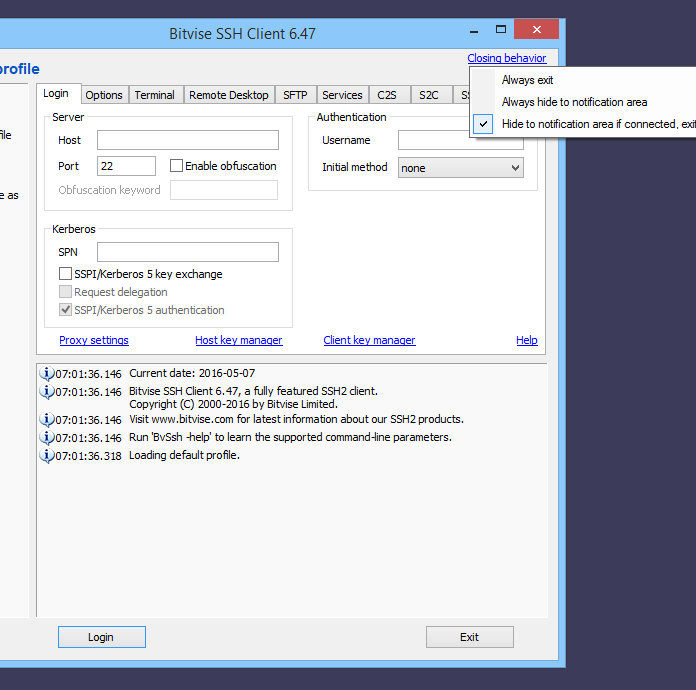Click the info icon beside Current date log entry
This screenshot has height=690, width=696.
(x=47, y=373)
